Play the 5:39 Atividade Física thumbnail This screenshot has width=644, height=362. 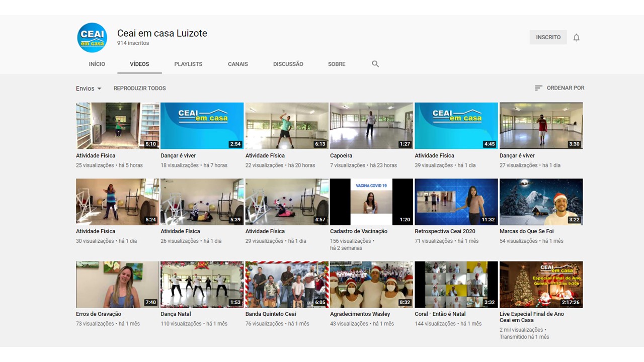(x=202, y=202)
